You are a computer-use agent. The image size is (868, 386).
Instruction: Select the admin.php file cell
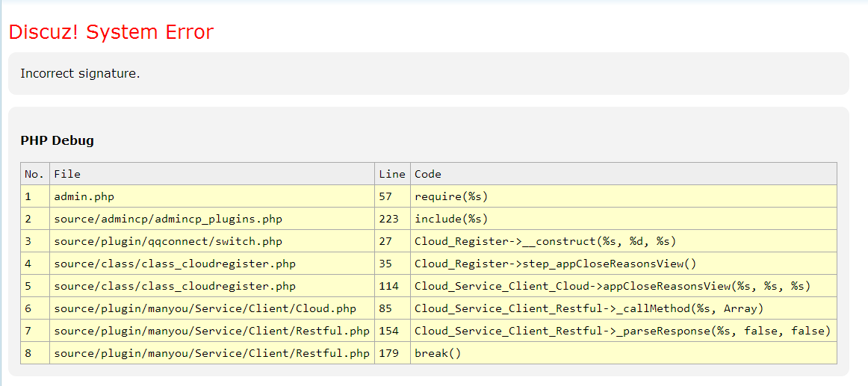click(84, 196)
